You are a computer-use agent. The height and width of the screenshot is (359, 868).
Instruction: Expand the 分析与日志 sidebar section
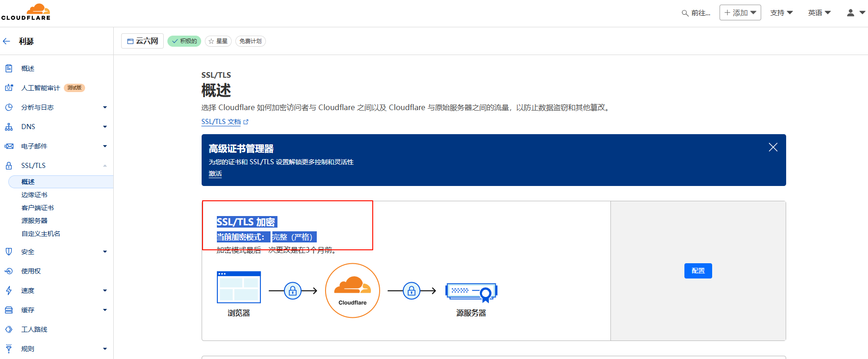[105, 107]
